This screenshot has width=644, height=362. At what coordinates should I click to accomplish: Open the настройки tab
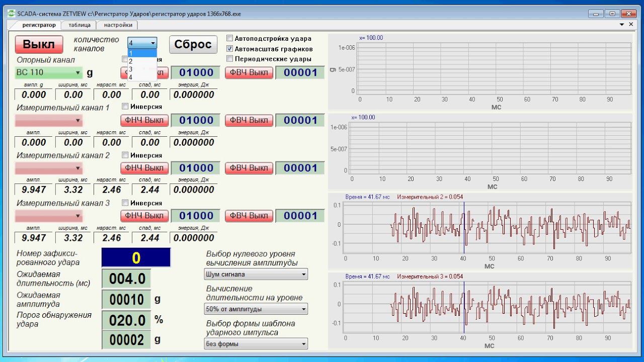[118, 25]
